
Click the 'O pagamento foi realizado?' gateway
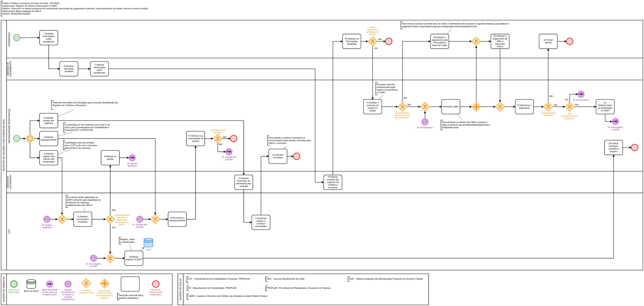(548, 107)
